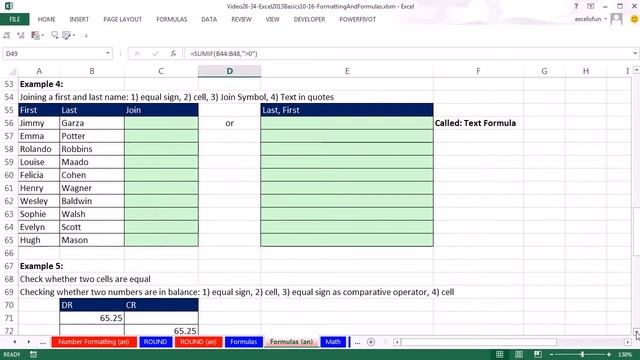The width and height of the screenshot is (640, 360).
Task: Select column E header
Action: [347, 71]
